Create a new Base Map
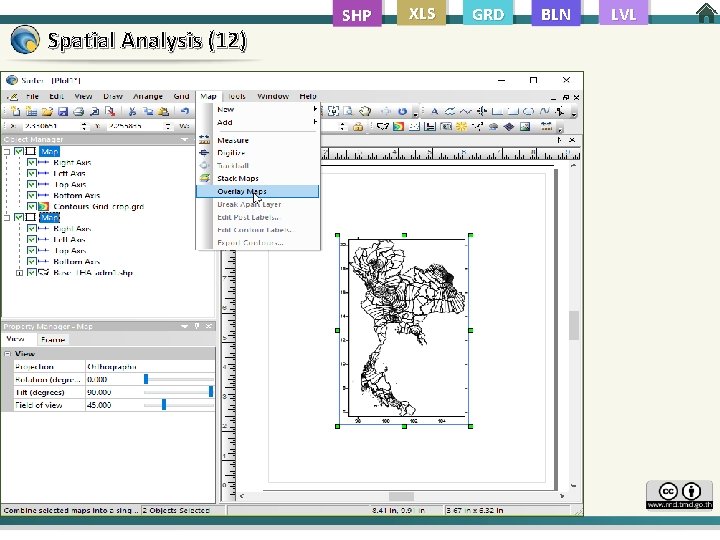Viewport: 720px width, 540px height. click(383, 127)
